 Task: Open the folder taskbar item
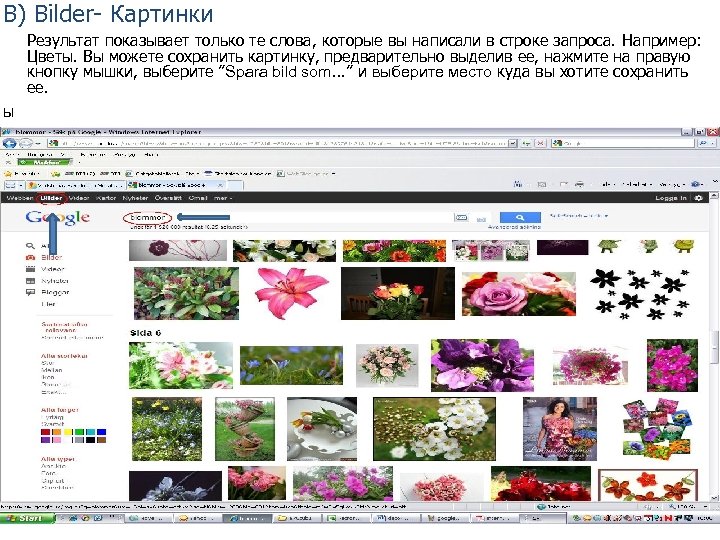[x=297, y=518]
